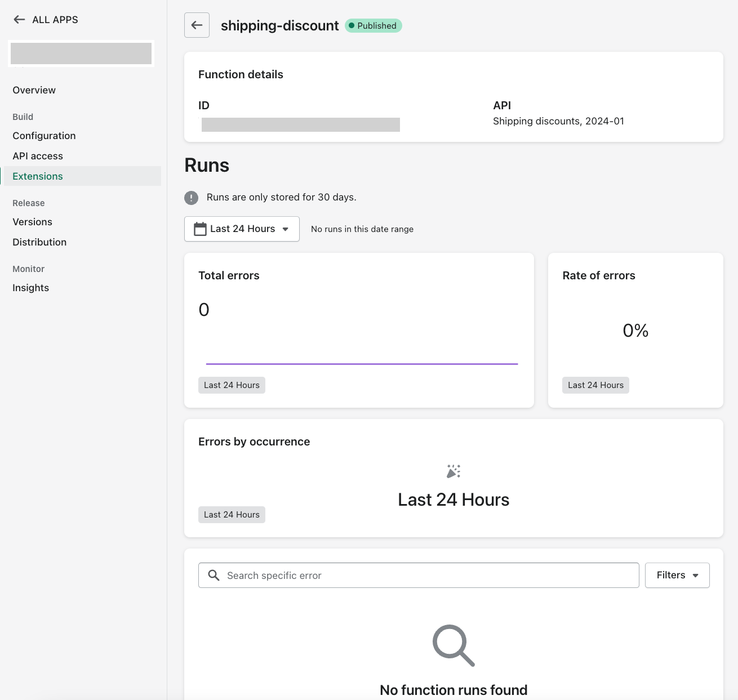
Task: Expand the Filters dropdown
Action: [x=677, y=576]
